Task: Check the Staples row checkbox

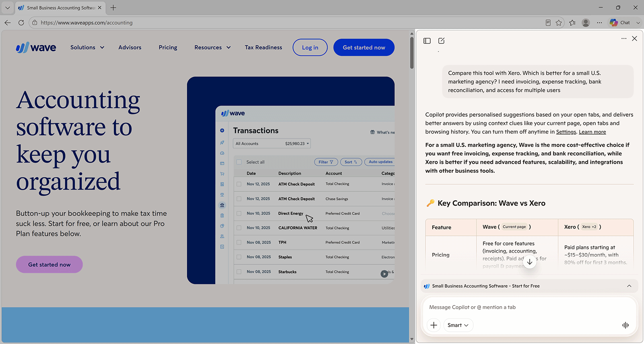Action: tap(239, 257)
